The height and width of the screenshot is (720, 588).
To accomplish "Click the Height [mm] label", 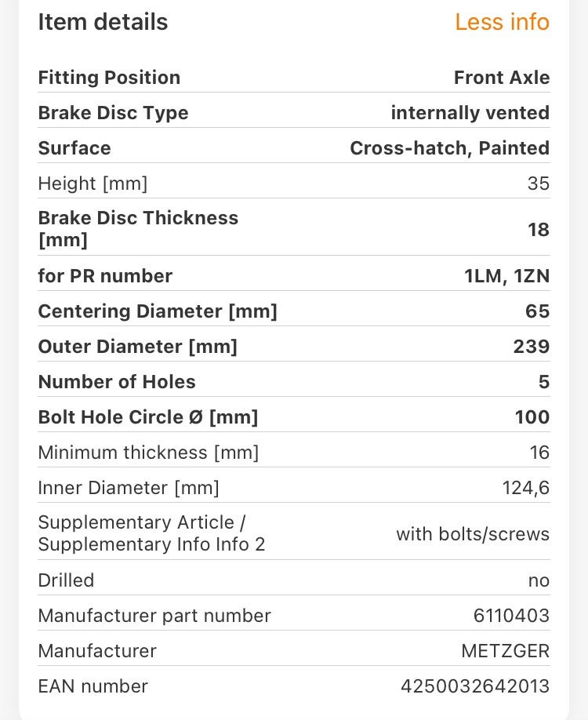I will point(93,184).
